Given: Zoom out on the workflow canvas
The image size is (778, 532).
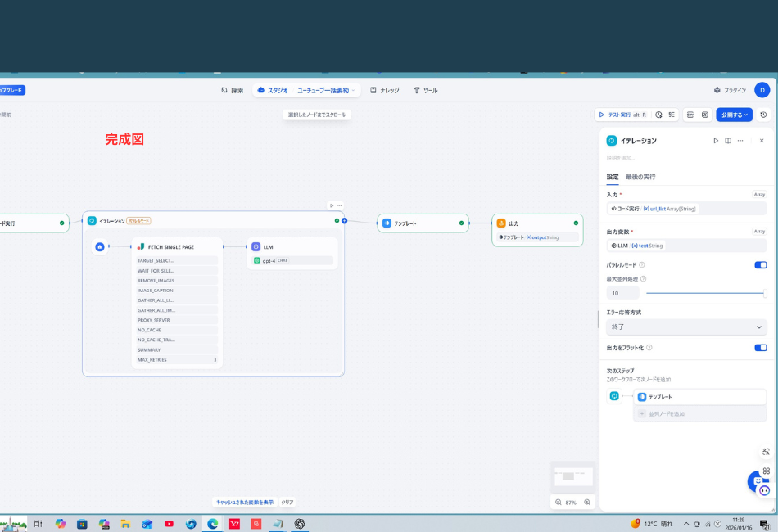Looking at the screenshot, I should coord(559,503).
